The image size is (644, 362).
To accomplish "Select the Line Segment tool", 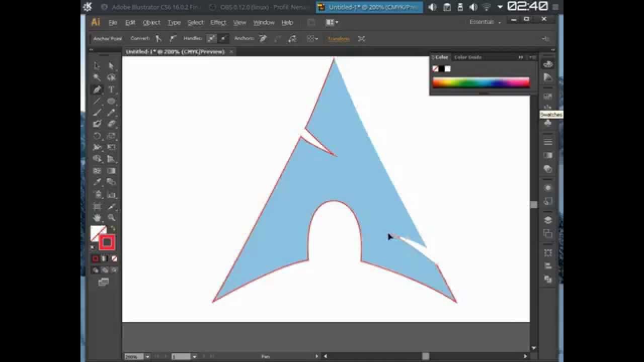I will (97, 101).
